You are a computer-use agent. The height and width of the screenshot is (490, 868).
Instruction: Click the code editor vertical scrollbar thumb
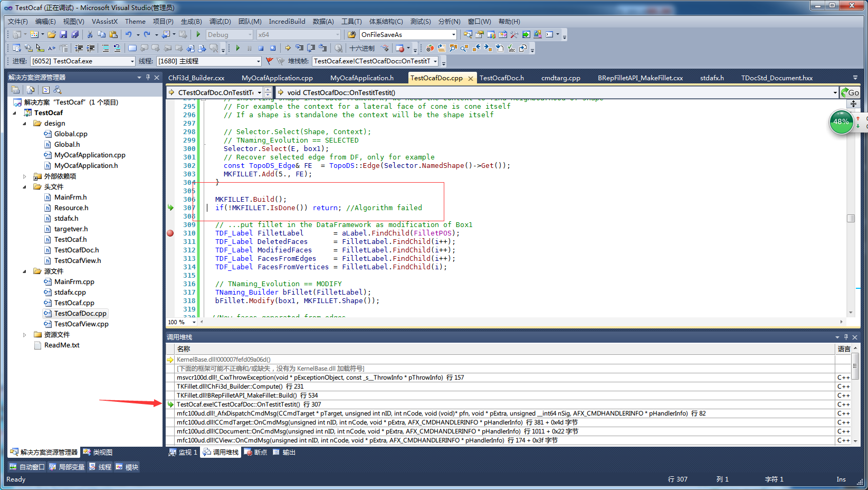pos(851,219)
